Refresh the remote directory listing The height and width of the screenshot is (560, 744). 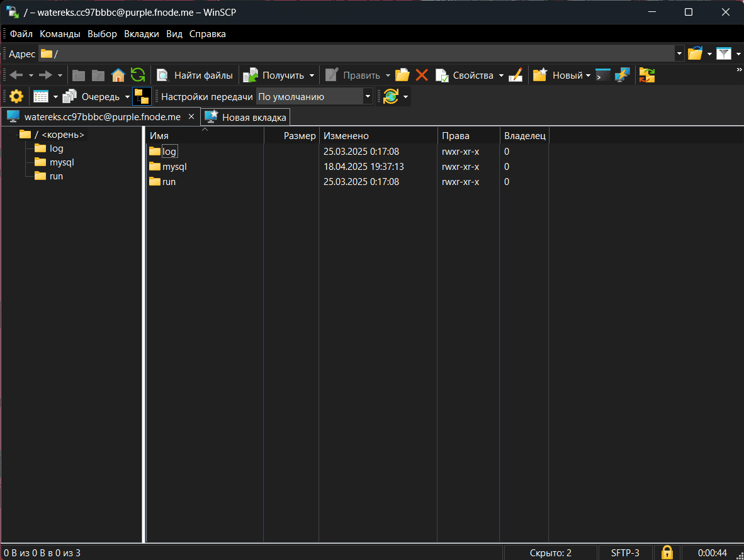tap(138, 76)
